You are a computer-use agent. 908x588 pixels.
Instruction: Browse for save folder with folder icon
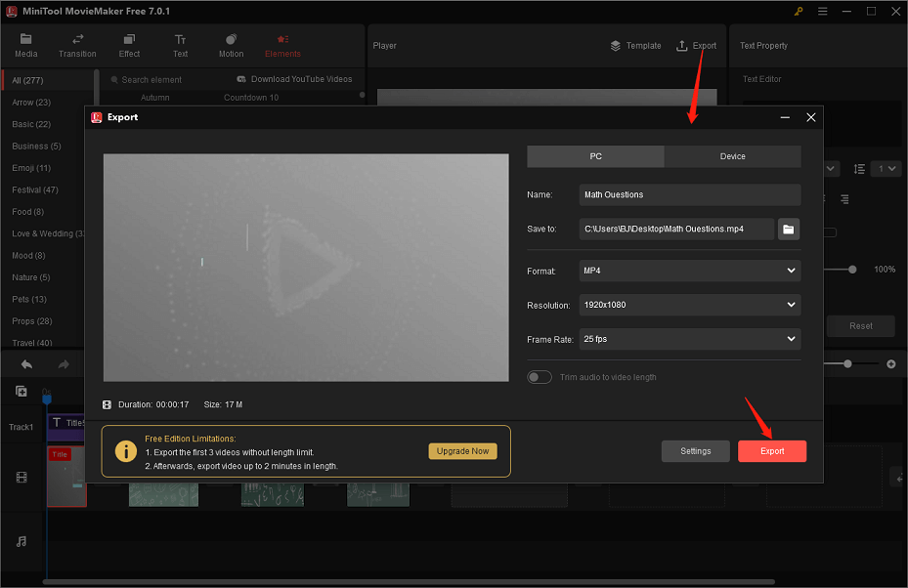point(788,230)
